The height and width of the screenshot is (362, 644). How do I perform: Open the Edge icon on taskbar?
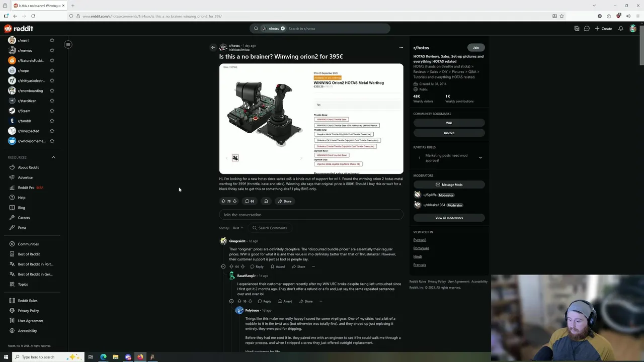click(103, 357)
